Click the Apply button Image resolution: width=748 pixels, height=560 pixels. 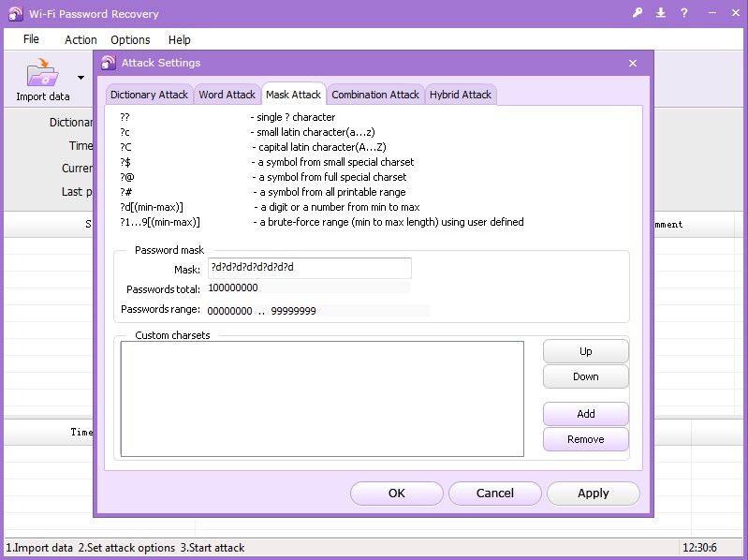point(593,494)
